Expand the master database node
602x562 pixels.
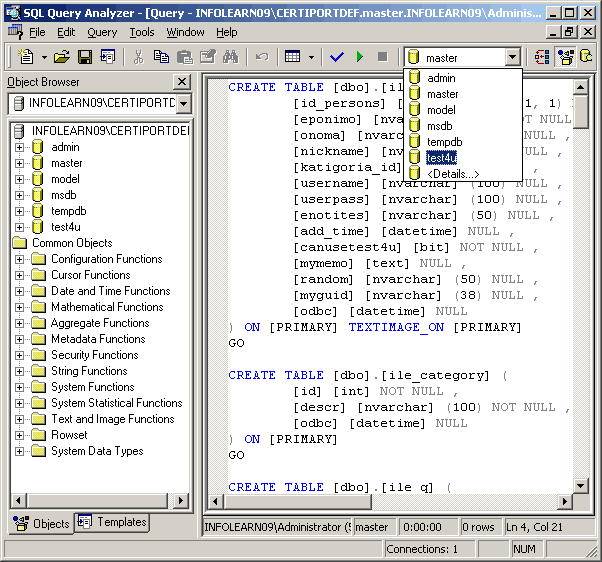(x=19, y=164)
